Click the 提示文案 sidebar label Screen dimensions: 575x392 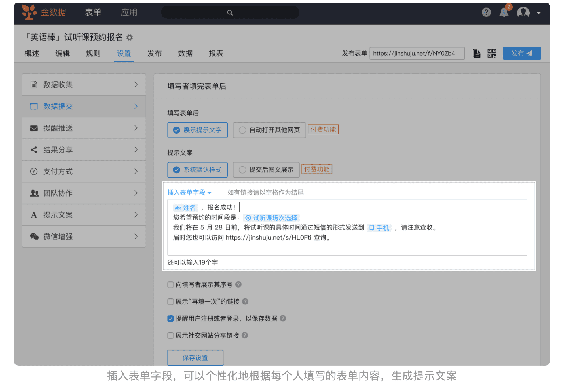(x=58, y=215)
